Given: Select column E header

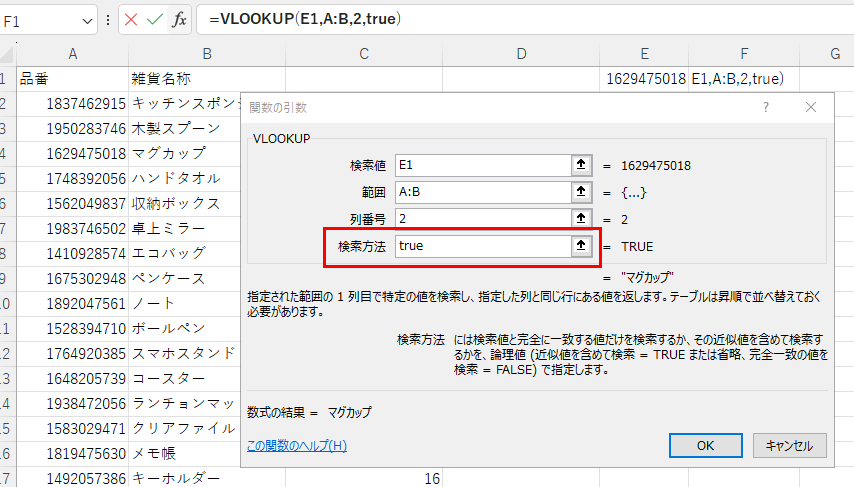Looking at the screenshot, I should [x=645, y=53].
